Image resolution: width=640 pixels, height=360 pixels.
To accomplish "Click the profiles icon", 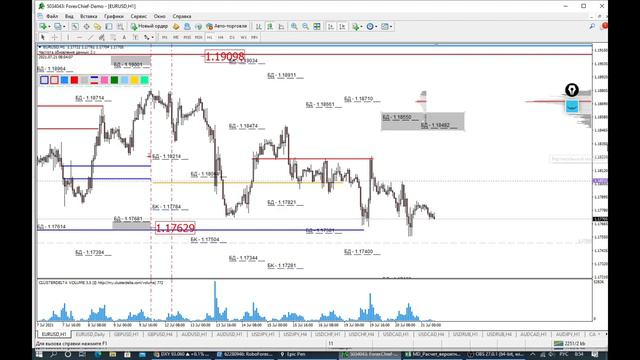I will click(58, 27).
